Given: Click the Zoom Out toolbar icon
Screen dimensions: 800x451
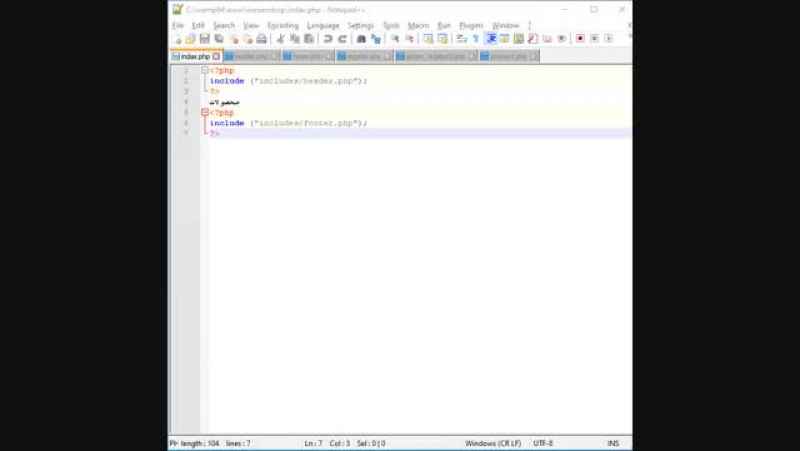Looking at the screenshot, I should pyautogui.click(x=409, y=39).
